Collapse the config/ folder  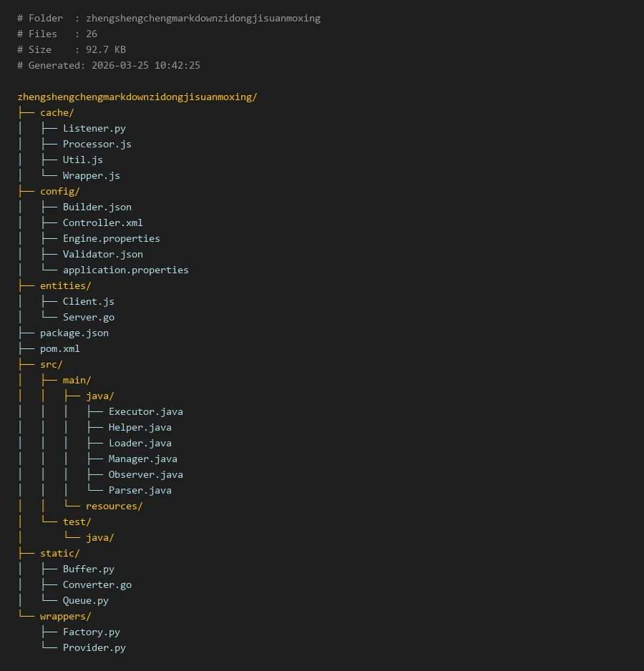(x=59, y=191)
